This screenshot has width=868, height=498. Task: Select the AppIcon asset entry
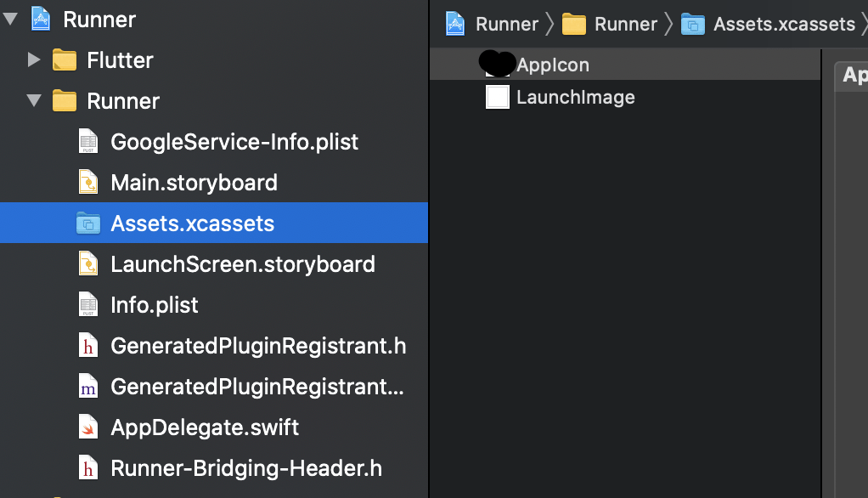(552, 65)
